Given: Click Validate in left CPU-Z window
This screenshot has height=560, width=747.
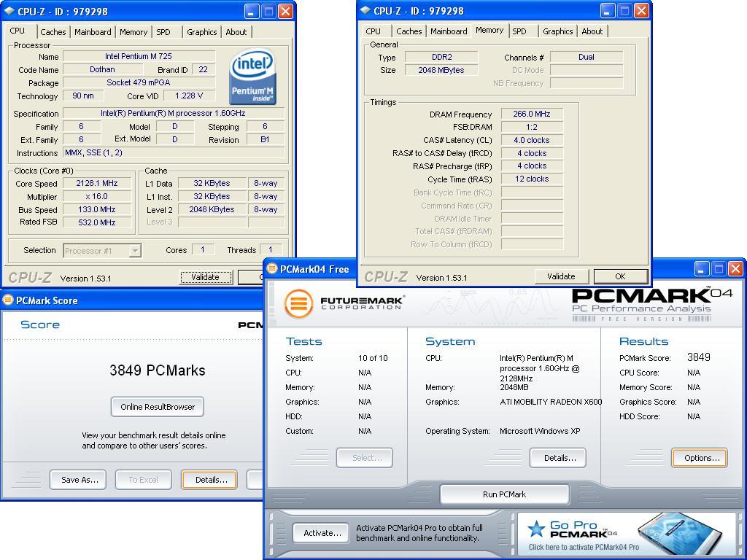Looking at the screenshot, I should pos(206,277).
